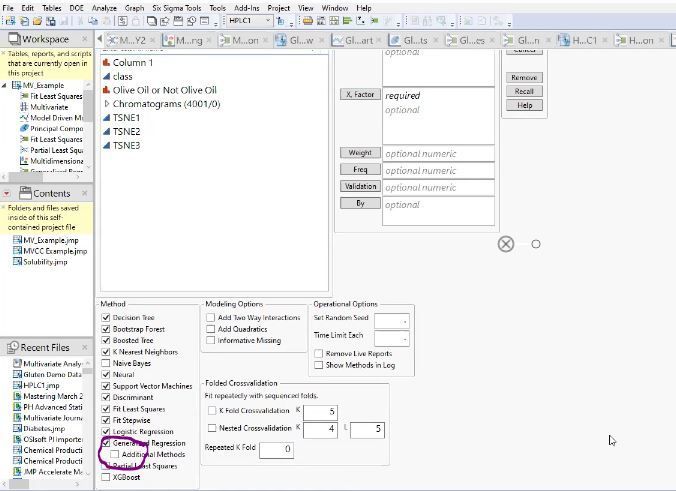Open the DOE menu
Viewport: 676px width, 491px height.
(x=77, y=8)
